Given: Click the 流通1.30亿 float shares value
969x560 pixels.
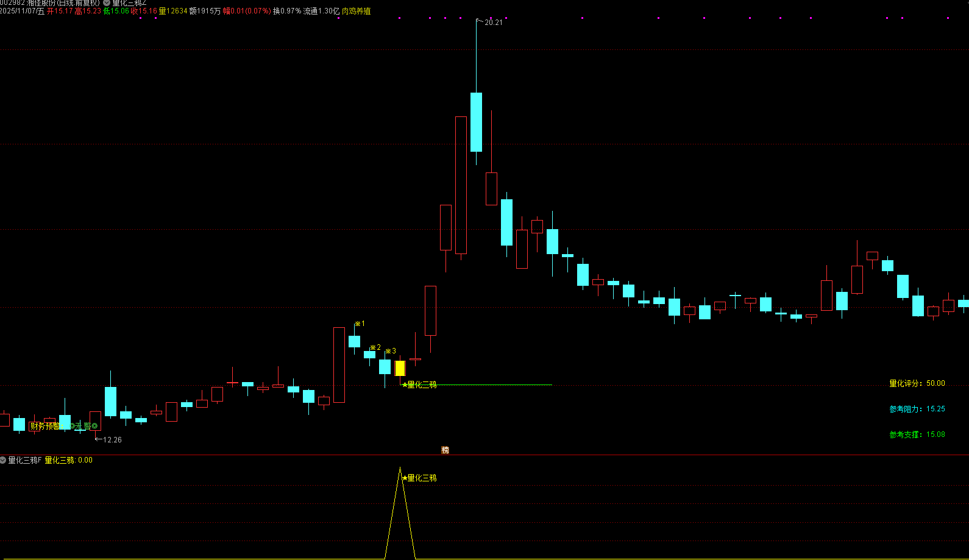Looking at the screenshot, I should click(321, 11).
